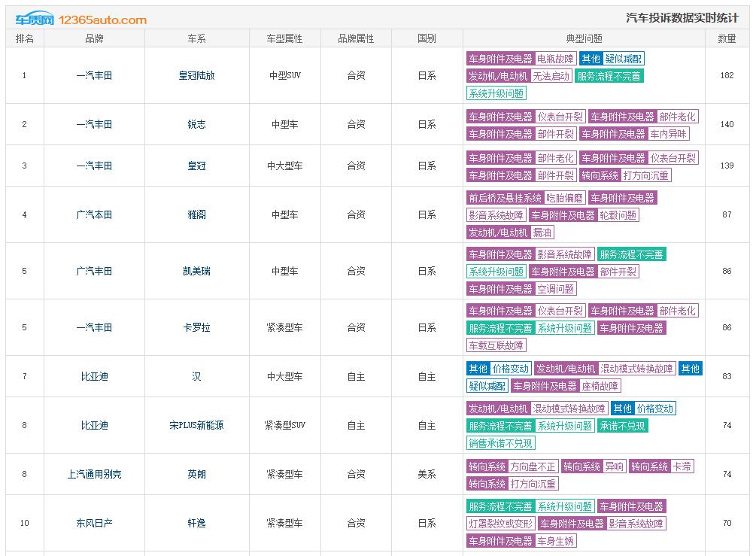Select 仪表台开裂 tag in 锐志 row
The width and height of the screenshot is (756, 556).
560,117
